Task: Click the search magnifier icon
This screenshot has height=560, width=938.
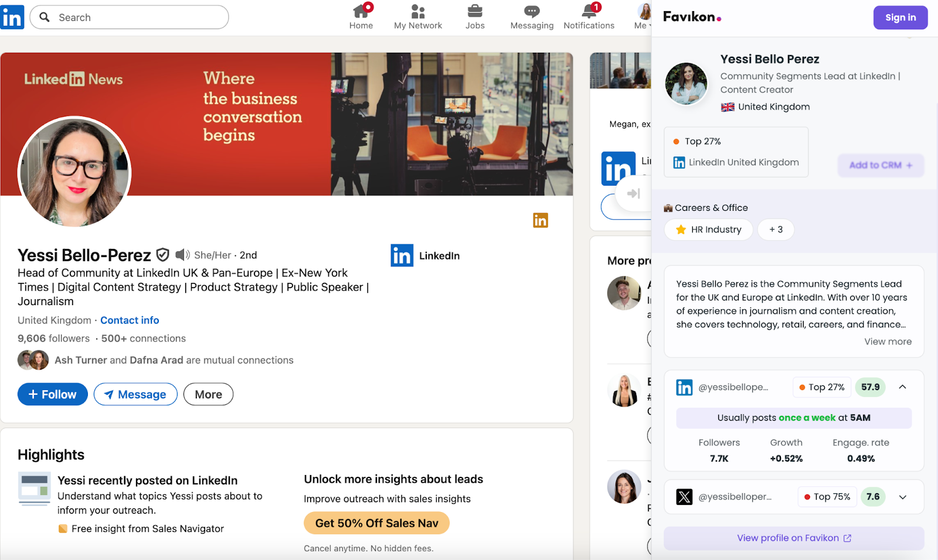Action: coord(45,17)
